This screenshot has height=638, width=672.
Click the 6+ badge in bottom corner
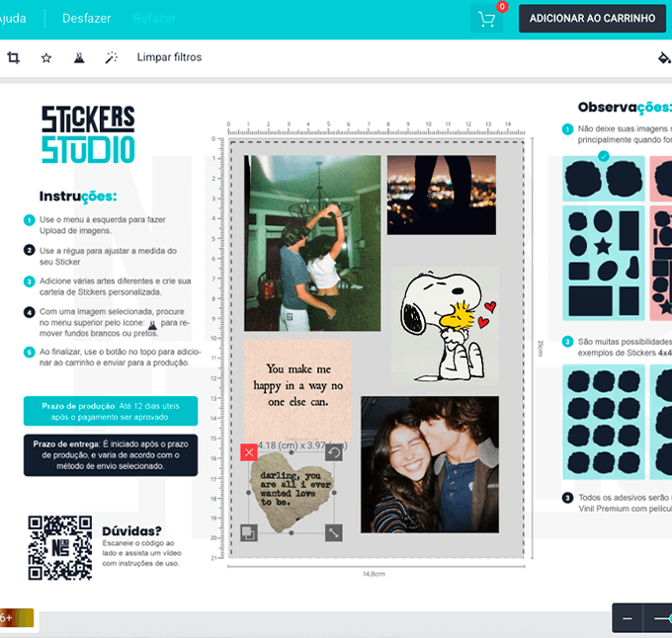16,618
